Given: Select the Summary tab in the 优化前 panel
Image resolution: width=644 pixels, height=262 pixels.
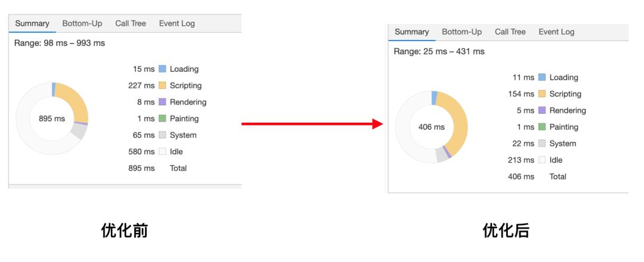Looking at the screenshot, I should pyautogui.click(x=32, y=24).
